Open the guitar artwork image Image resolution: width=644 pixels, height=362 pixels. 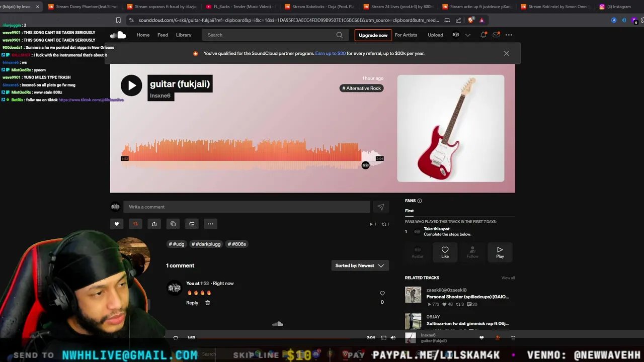point(450,128)
